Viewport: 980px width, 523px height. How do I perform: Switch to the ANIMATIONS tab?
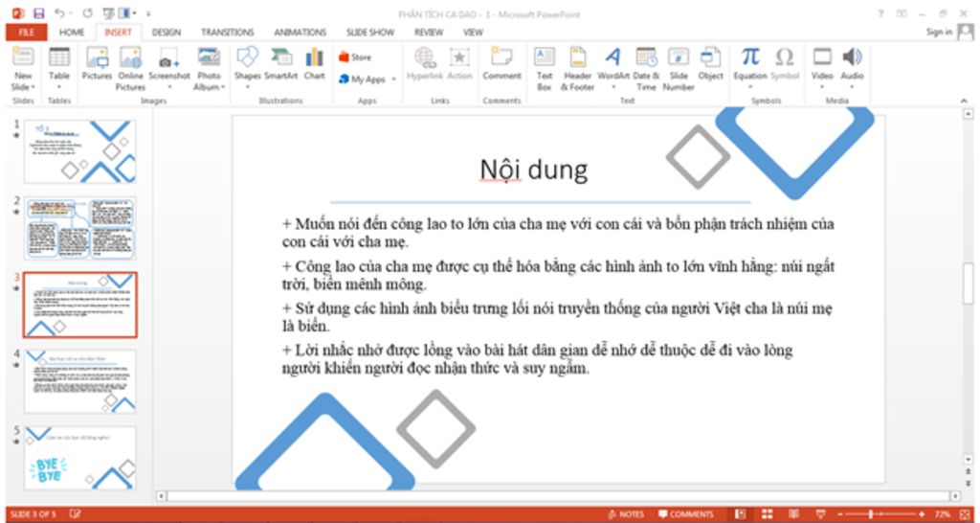pos(300,33)
